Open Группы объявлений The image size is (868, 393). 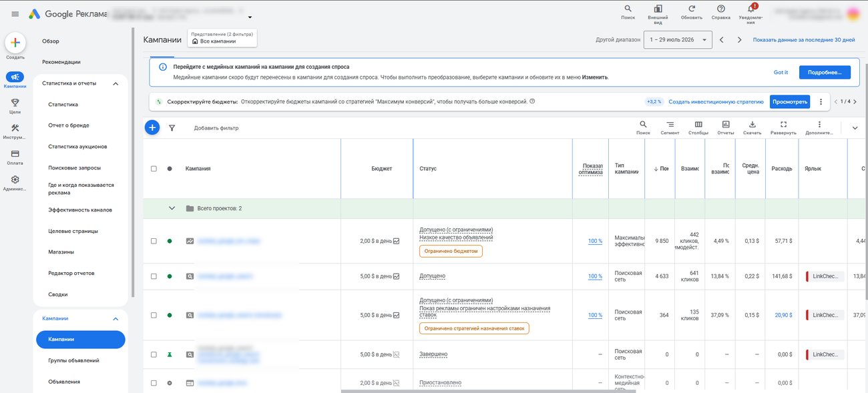[74, 360]
